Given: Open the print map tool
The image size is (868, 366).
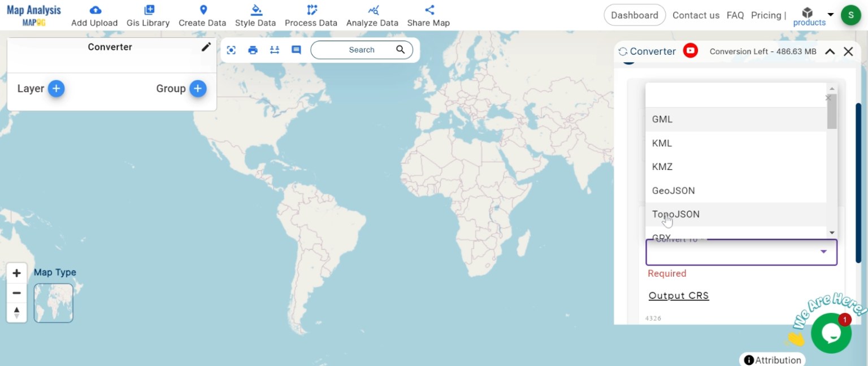Looking at the screenshot, I should 253,50.
